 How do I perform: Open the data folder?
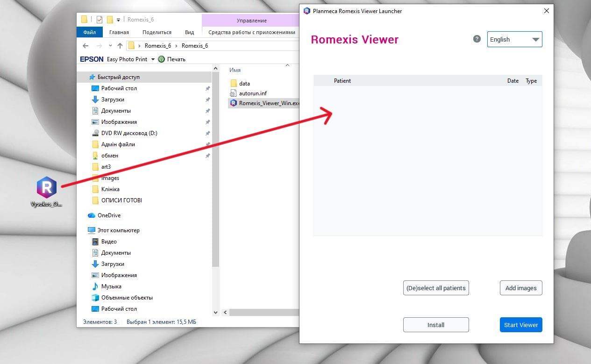click(244, 83)
